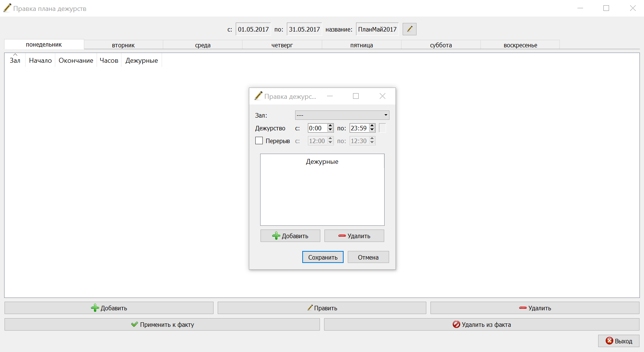Image resolution: width=644 pixels, height=352 pixels.
Task: Open the четверг tab
Action: pos(282,45)
